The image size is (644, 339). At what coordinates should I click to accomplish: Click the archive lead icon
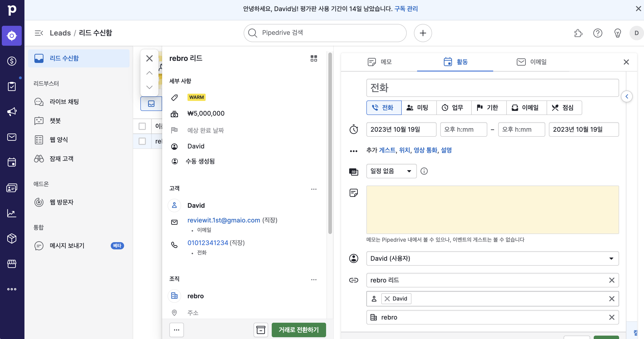tap(261, 330)
